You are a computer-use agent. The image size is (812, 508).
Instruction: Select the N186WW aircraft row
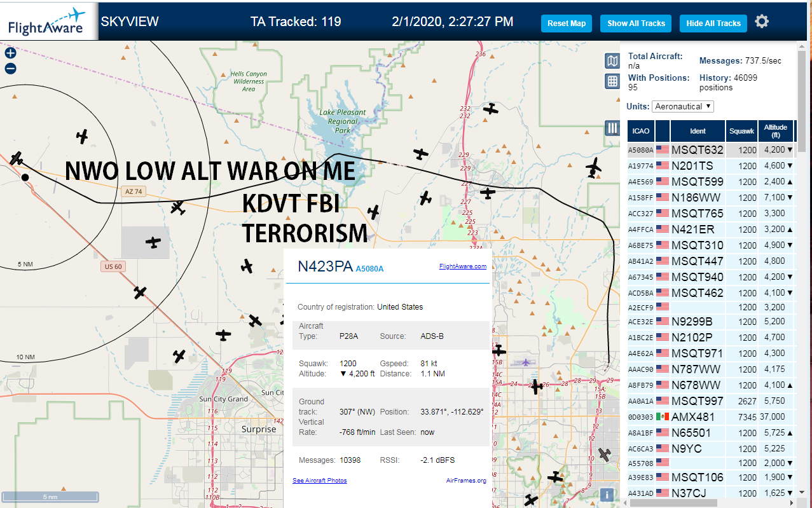coord(711,198)
